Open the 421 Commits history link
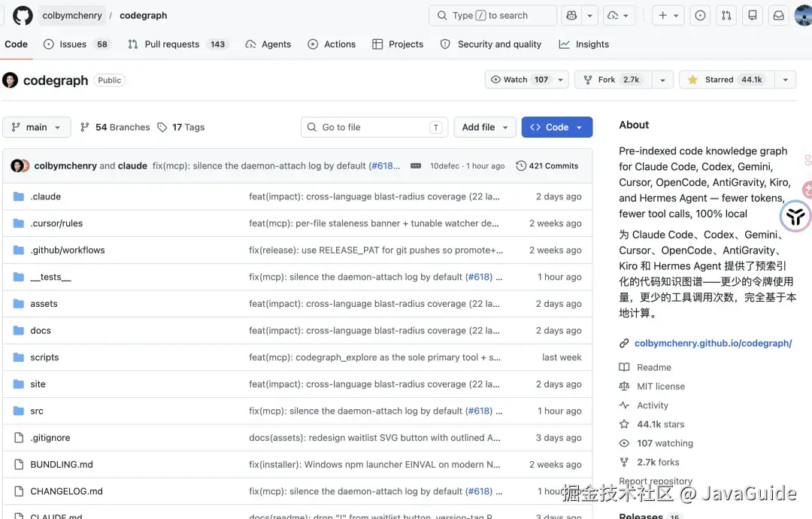The height and width of the screenshot is (519, 812). point(547,165)
